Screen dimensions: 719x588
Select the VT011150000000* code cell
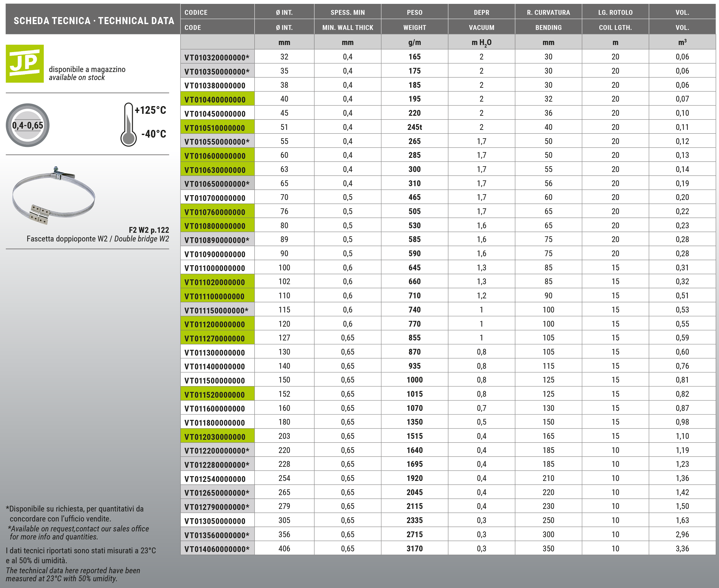[x=216, y=310]
